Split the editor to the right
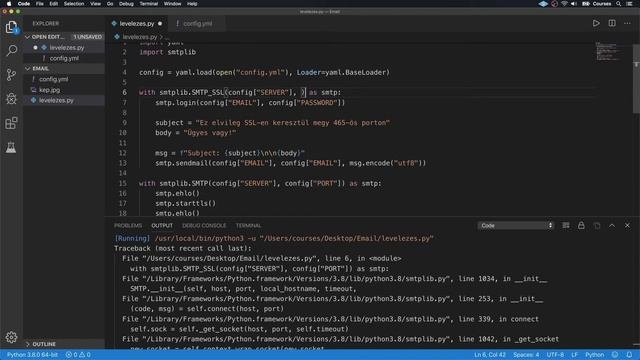The height and width of the screenshot is (360, 640). [x=612, y=23]
